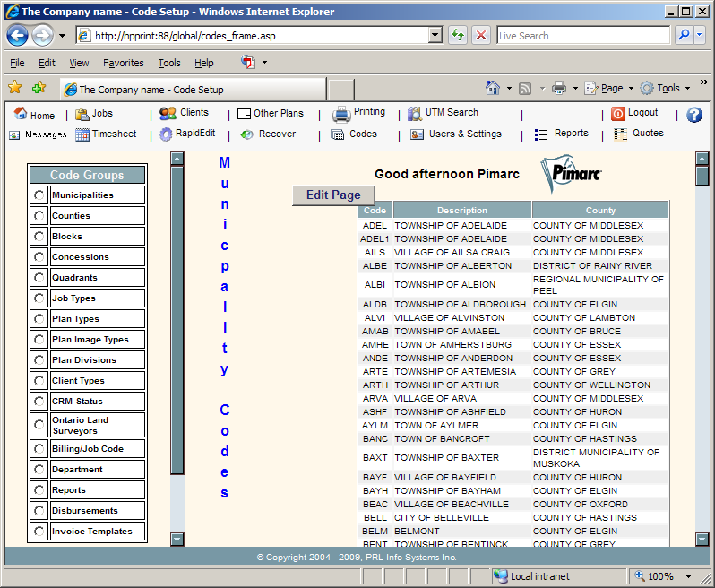The height and width of the screenshot is (588, 715).
Task: Click the main page scroll down arrow
Action: (702, 540)
